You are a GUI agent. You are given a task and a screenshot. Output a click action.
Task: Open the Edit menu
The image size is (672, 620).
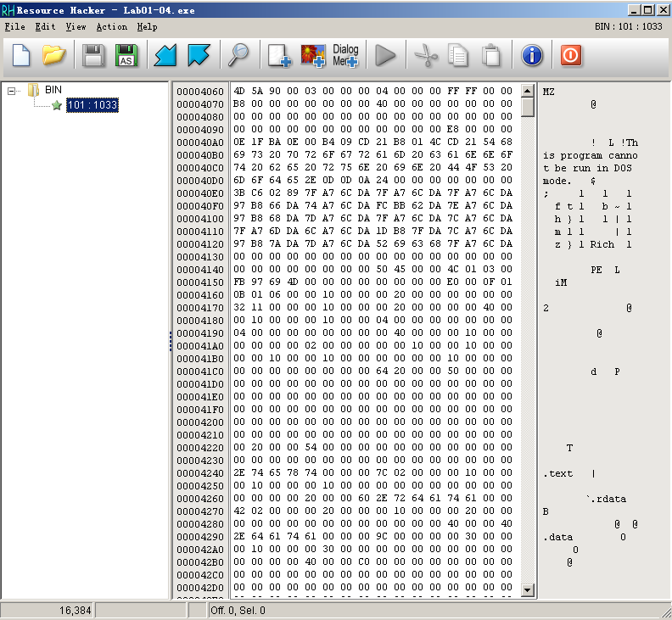coord(45,27)
